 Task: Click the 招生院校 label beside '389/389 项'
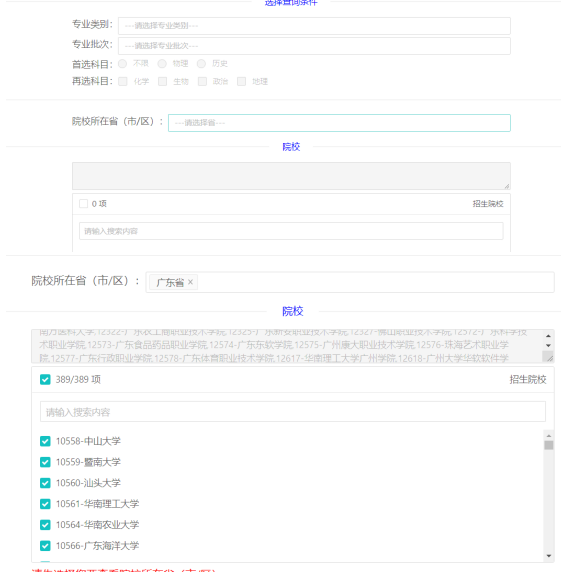point(528,379)
